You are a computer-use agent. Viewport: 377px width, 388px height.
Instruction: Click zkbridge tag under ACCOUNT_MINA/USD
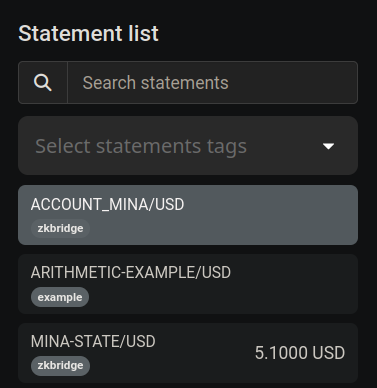click(x=60, y=228)
